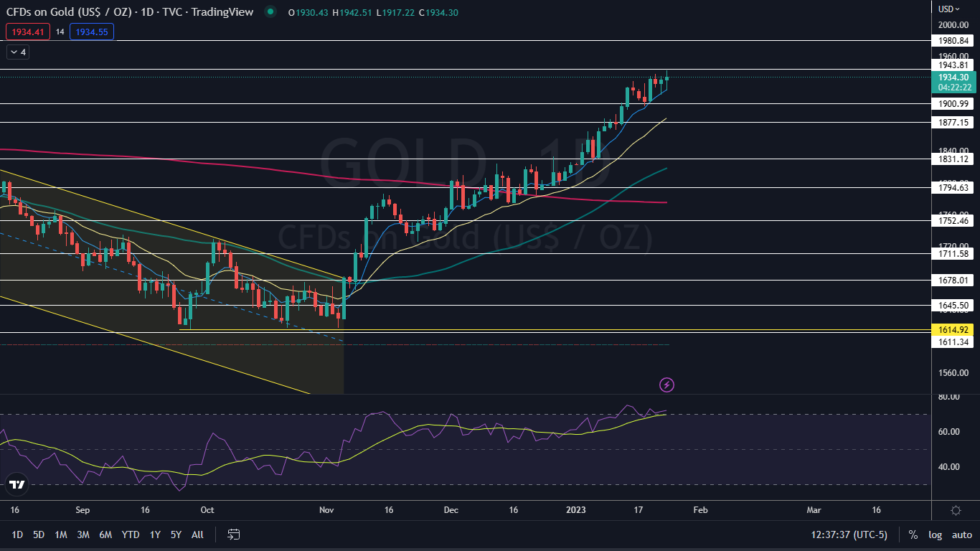Screen dimensions: 980x551
Task: Click the Mar label on time axis
Action: 814,510
